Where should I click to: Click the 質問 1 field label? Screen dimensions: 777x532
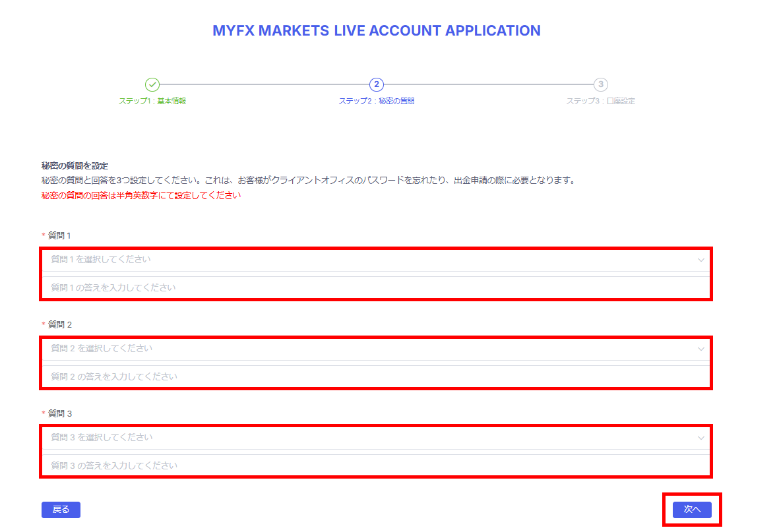point(59,236)
